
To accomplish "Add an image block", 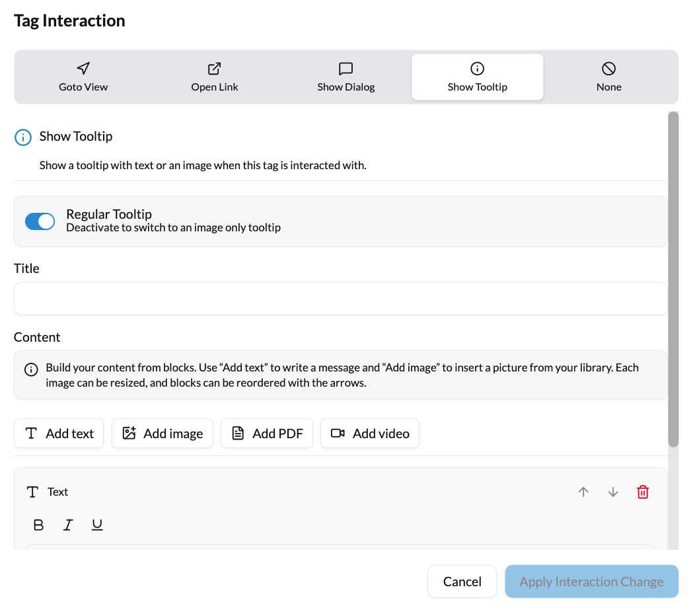I will [x=163, y=434].
